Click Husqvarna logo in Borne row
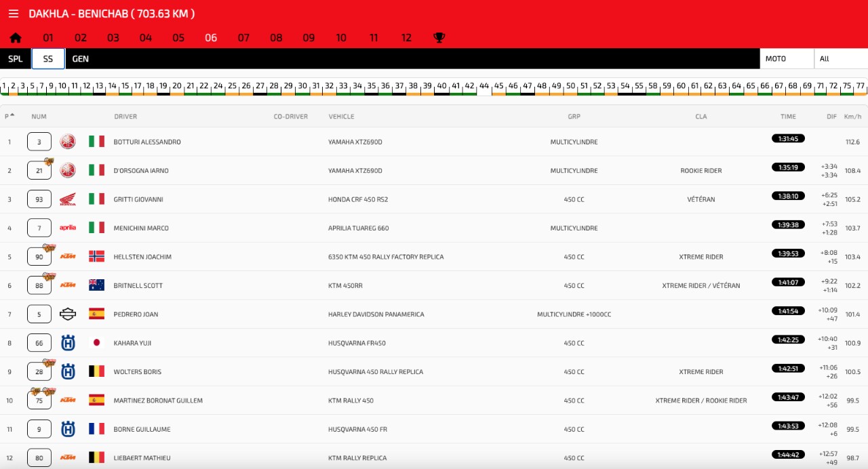The height and width of the screenshot is (469, 868). (68, 429)
